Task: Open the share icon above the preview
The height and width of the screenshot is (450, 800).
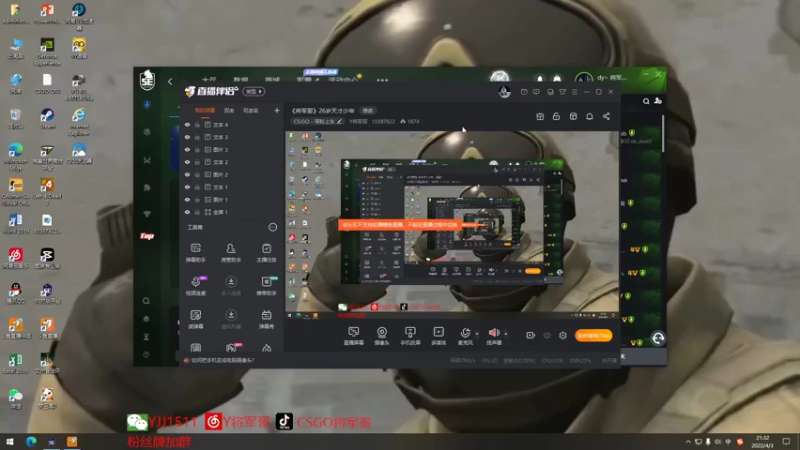Action: [x=606, y=116]
